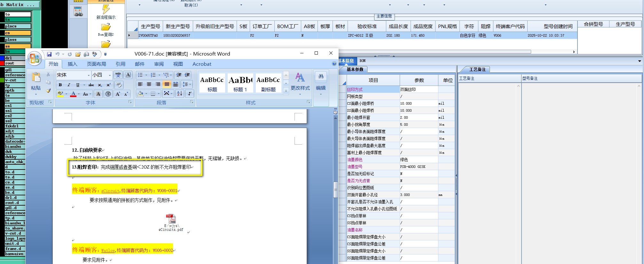Toggle the highlighted Justify alignment button
This screenshot has width=644, height=264.
click(167, 84)
